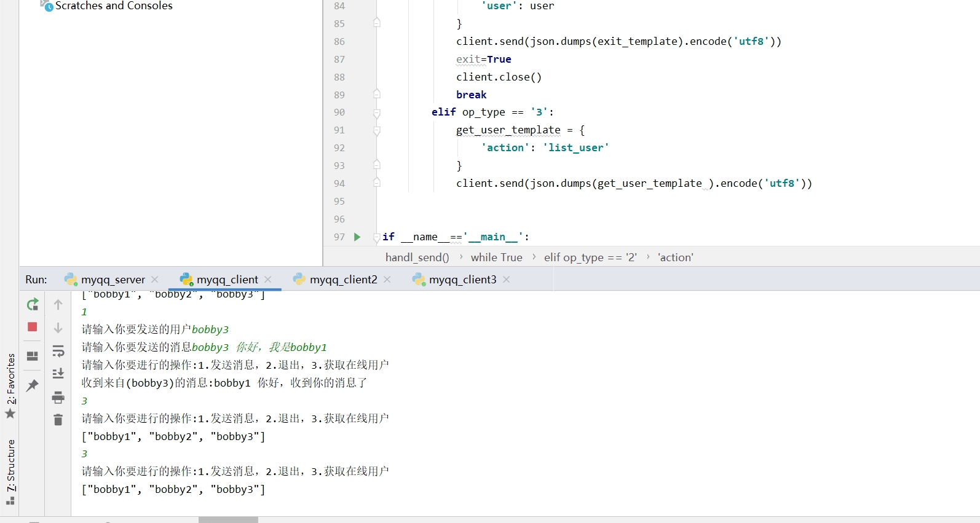Open the myqq_client2 run tab

click(x=344, y=280)
